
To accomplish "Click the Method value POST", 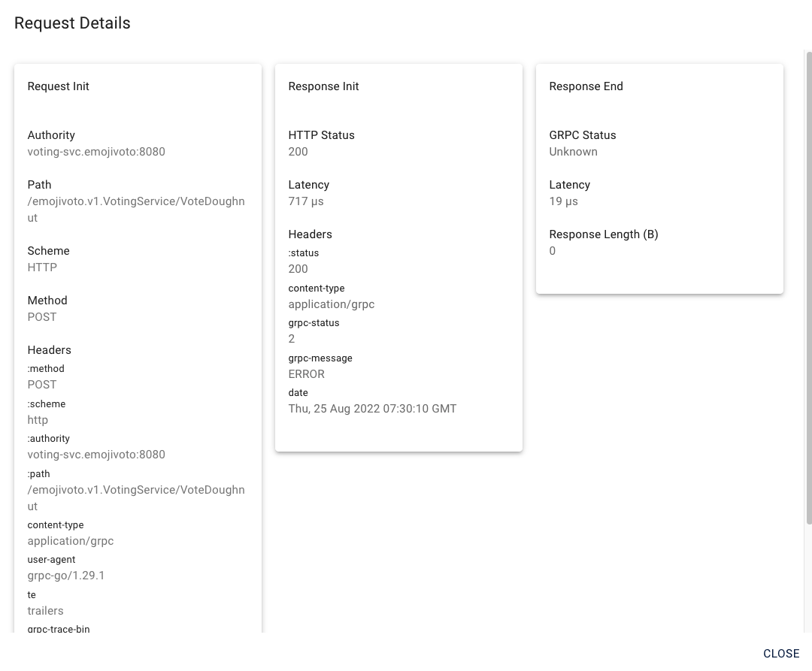I will tap(42, 317).
